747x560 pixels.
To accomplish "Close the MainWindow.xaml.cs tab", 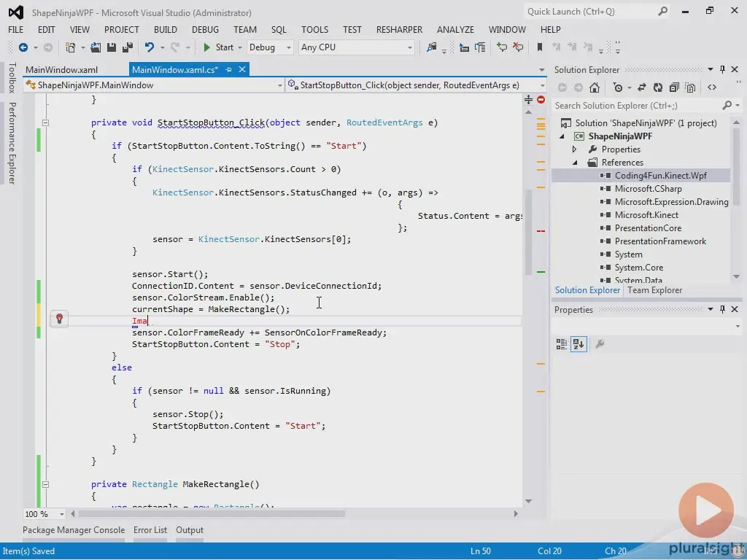I will tap(242, 69).
